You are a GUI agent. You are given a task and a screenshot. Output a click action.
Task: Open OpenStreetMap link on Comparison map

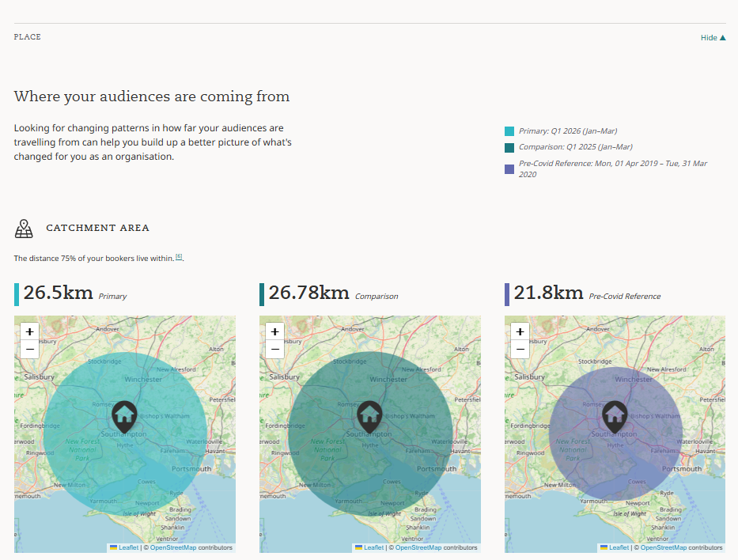418,548
